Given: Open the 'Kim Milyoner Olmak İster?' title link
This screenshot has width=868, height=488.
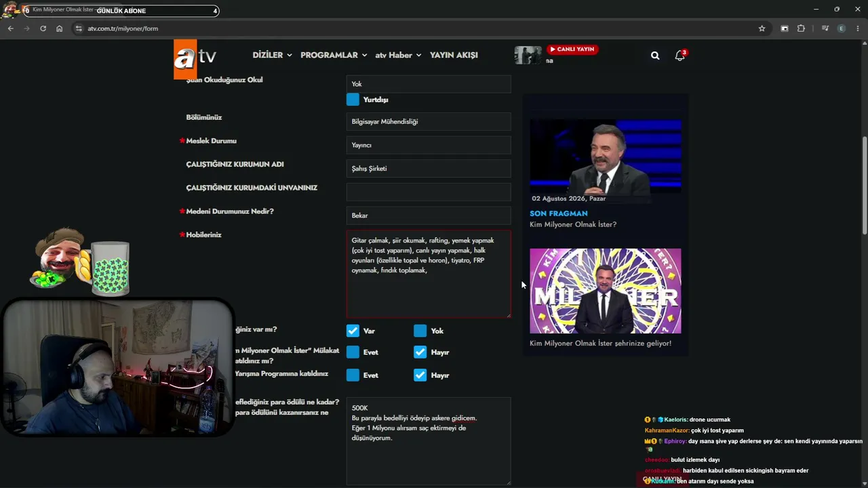Looking at the screenshot, I should 573,224.
